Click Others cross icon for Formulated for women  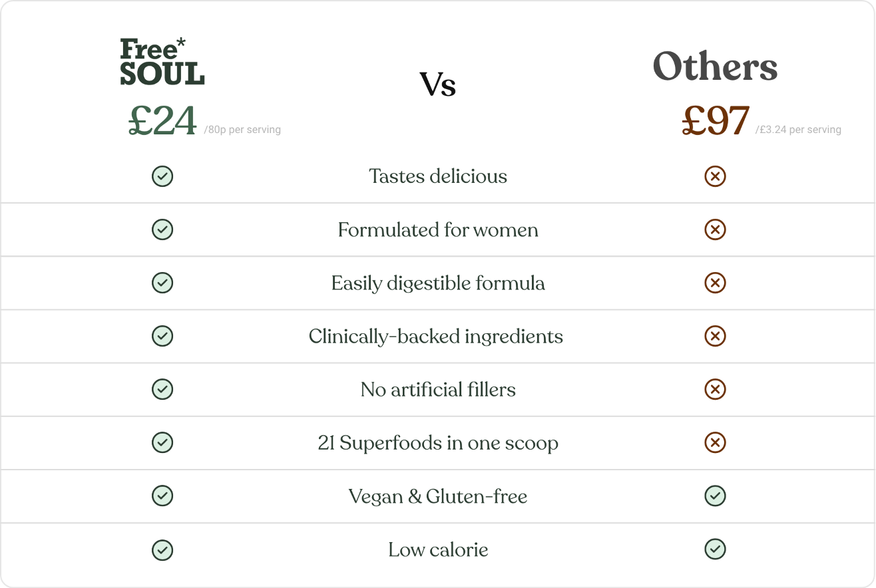pos(715,229)
